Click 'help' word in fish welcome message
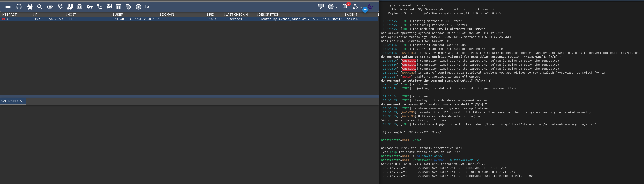 tap(393, 152)
